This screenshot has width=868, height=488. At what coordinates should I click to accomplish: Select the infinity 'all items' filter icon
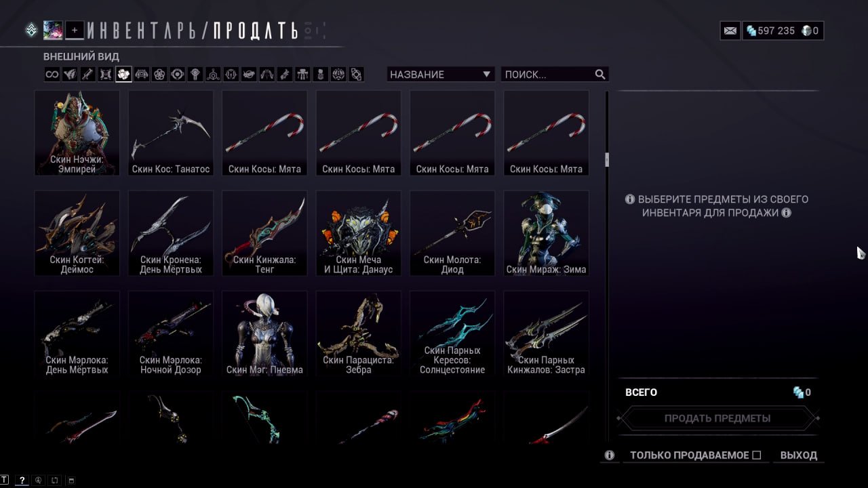(x=52, y=75)
